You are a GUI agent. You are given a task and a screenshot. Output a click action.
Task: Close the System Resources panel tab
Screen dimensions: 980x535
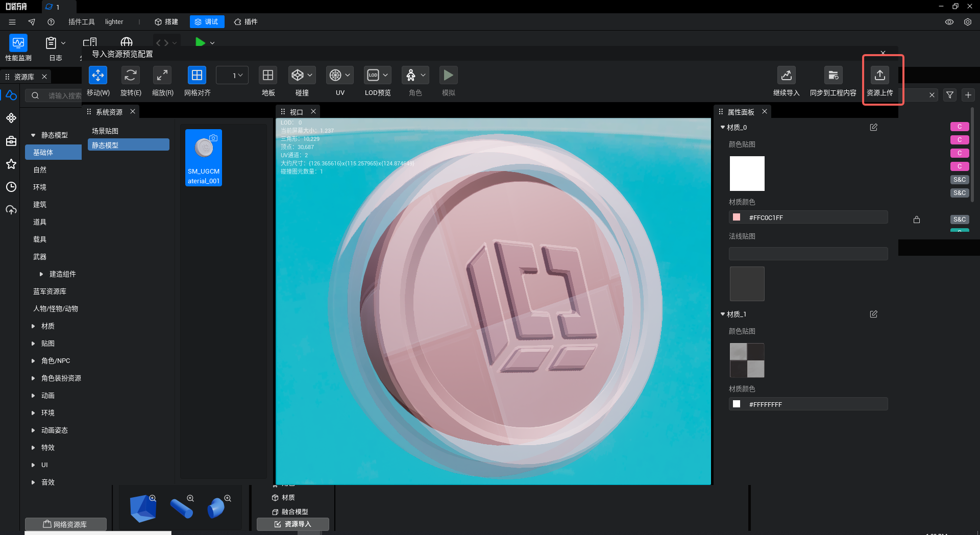coord(133,112)
